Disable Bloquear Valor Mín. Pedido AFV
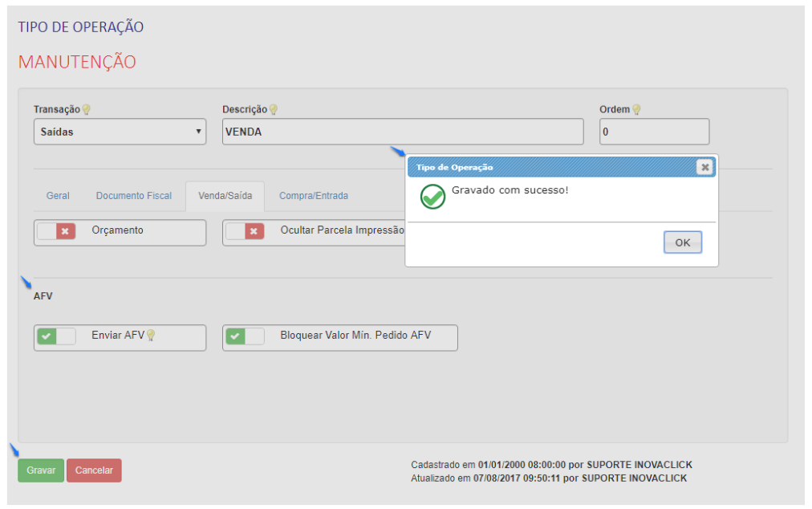Viewport: 812px width, 509px height. click(x=246, y=336)
